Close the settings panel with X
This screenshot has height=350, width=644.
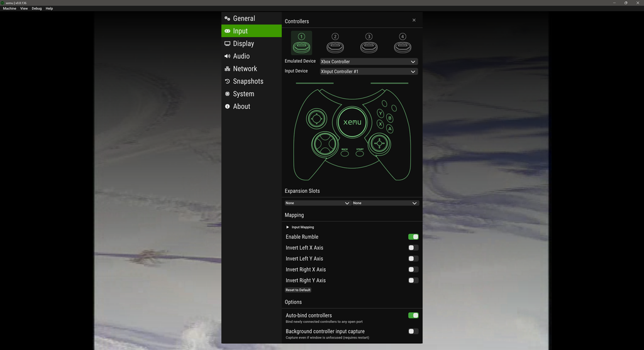pyautogui.click(x=414, y=20)
